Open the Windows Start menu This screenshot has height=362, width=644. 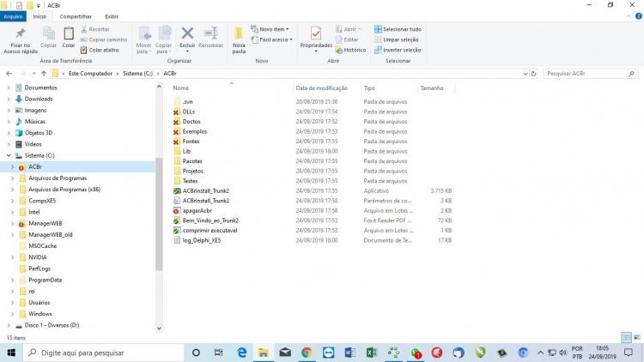click(x=11, y=353)
